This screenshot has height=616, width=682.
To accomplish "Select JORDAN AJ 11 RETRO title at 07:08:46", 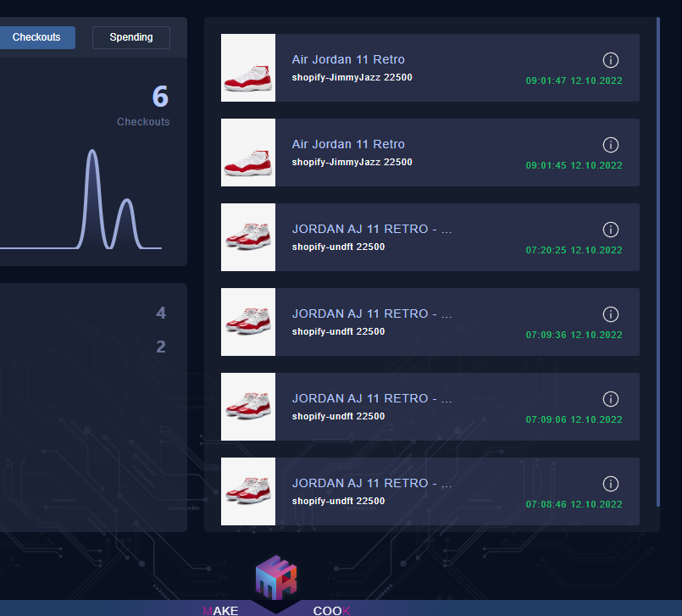I will 372,483.
